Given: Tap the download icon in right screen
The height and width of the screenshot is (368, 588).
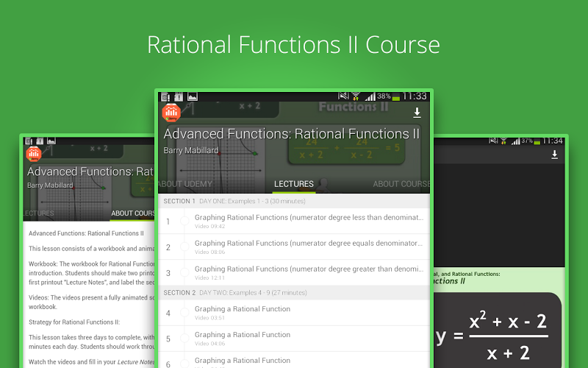Looking at the screenshot, I should [554, 155].
